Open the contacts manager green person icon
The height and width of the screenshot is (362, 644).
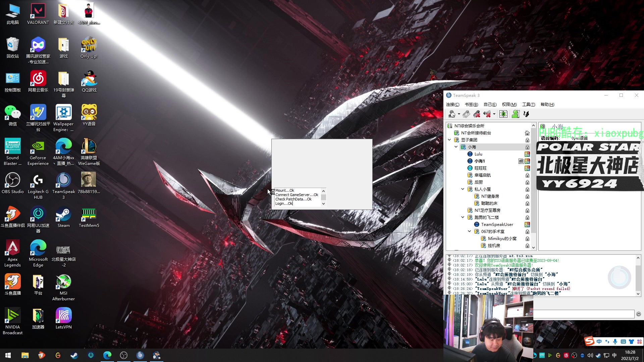(x=516, y=114)
